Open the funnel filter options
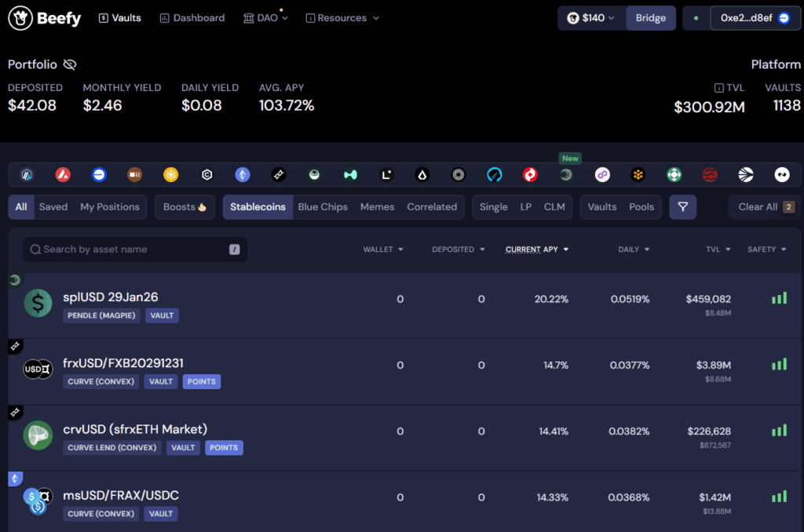 point(682,207)
